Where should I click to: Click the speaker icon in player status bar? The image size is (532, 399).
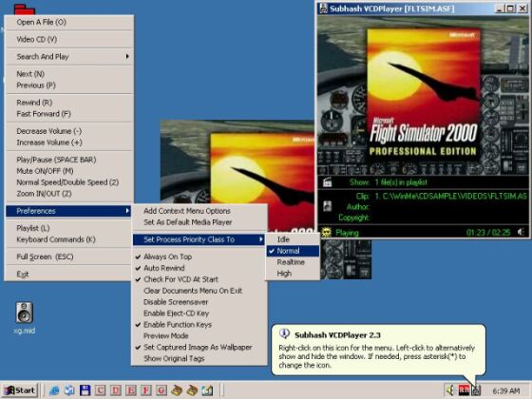coord(521,232)
